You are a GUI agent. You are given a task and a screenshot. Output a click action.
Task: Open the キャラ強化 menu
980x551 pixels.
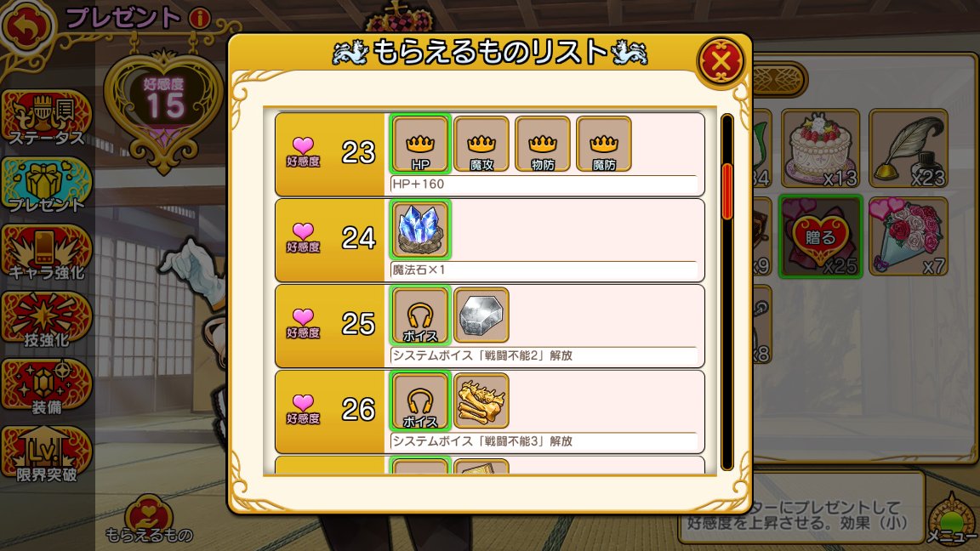tap(46, 253)
